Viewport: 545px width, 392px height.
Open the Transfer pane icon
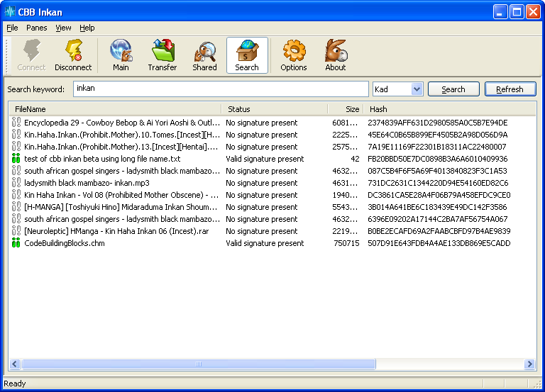pos(163,50)
